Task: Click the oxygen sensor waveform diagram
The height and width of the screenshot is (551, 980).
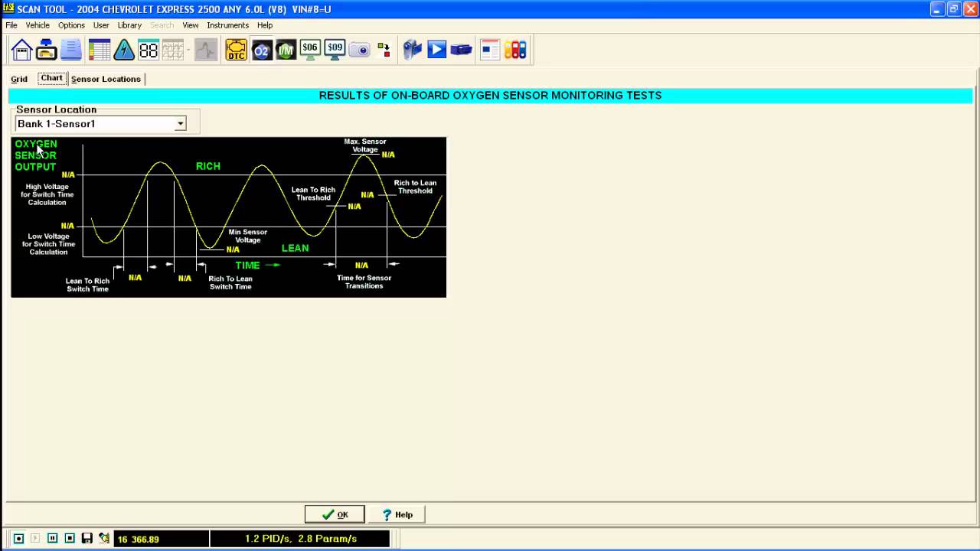Action: [228, 217]
